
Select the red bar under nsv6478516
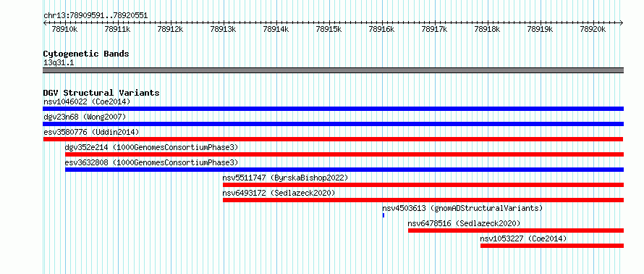[516, 231]
